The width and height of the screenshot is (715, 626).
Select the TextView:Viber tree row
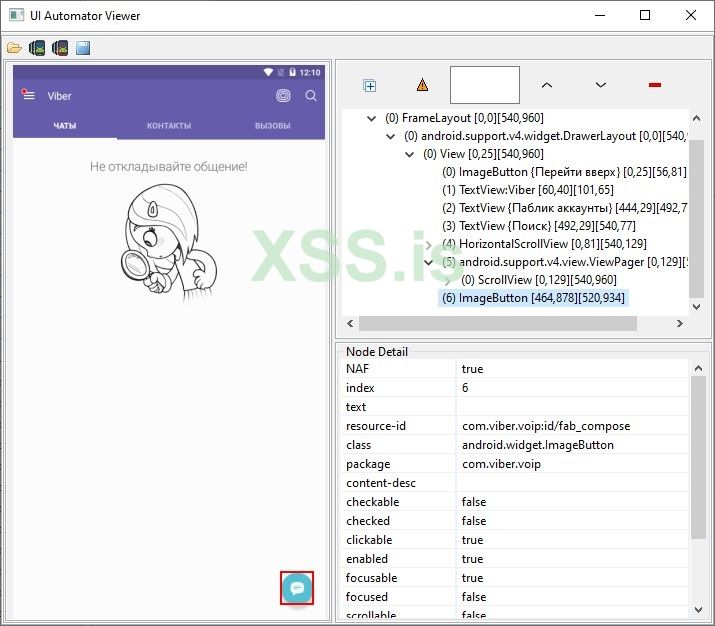[x=528, y=190]
